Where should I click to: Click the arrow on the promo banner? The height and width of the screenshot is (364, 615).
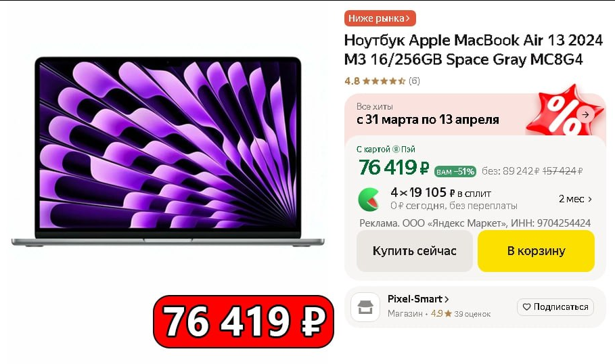[585, 114]
